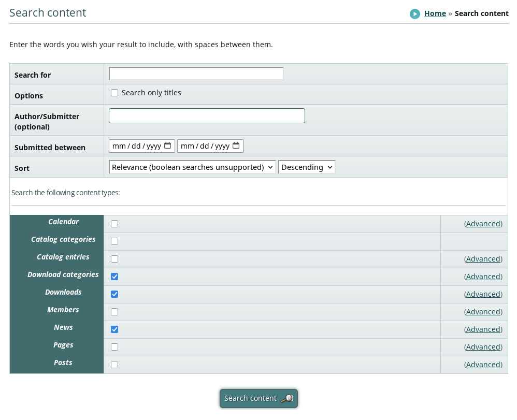517x420 pixels.
Task: Uncheck the Downloads content type checkbox
Action: pos(114,294)
